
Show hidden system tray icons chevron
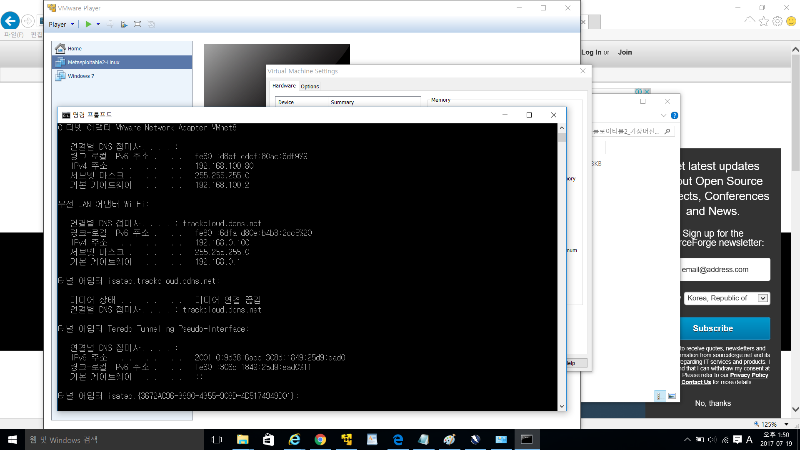pyautogui.click(x=687, y=439)
